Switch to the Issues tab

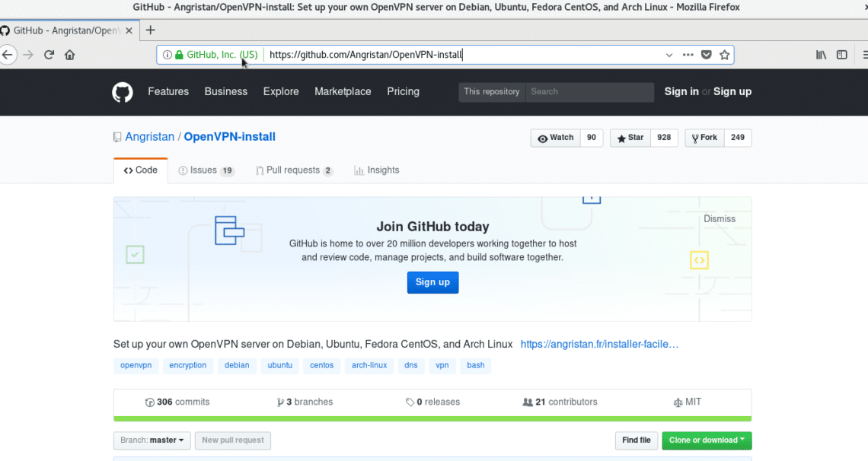pos(206,170)
